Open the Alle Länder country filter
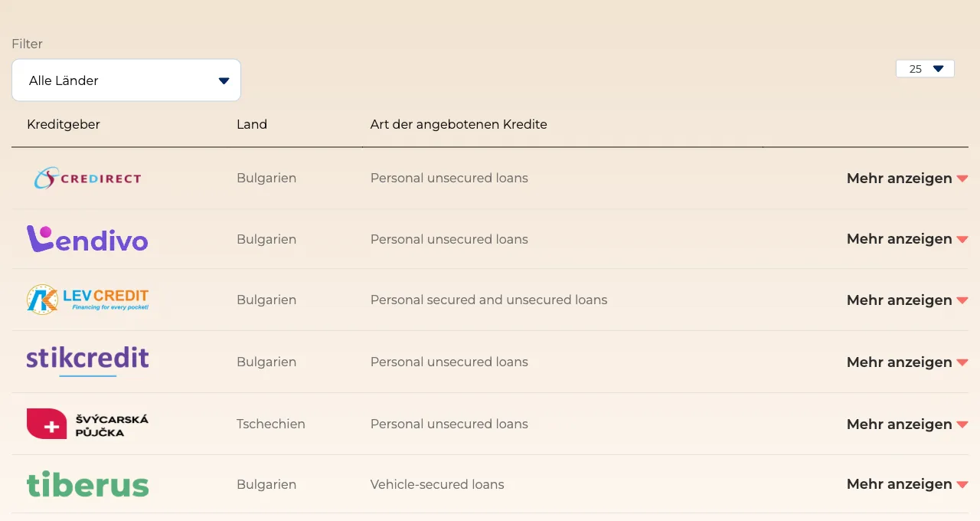The width and height of the screenshot is (980, 521). (x=126, y=80)
